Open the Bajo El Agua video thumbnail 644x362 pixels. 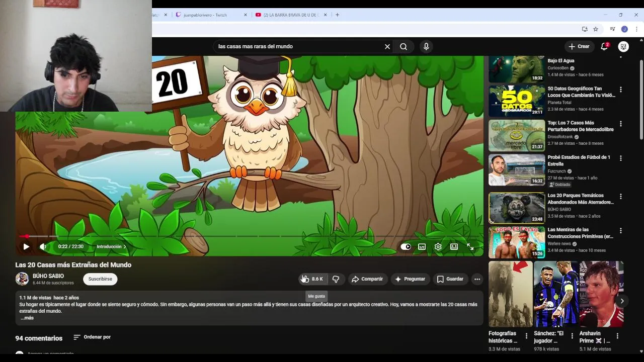pyautogui.click(x=517, y=69)
